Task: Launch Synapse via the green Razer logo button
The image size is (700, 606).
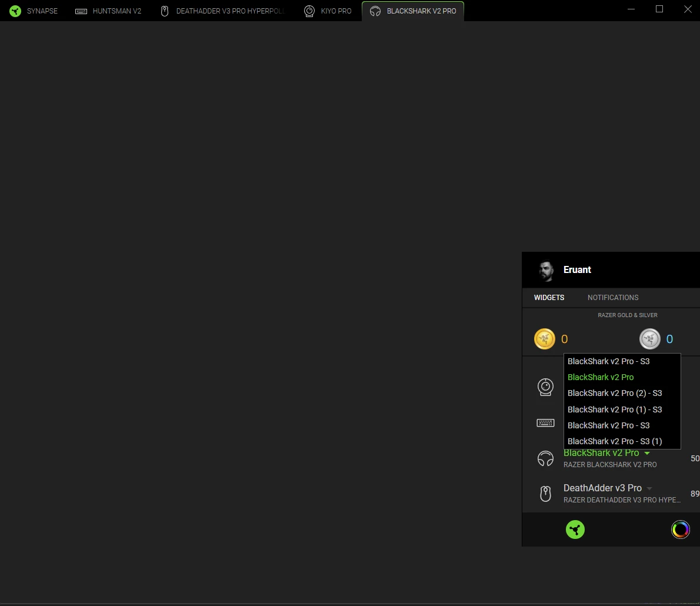Action: 575,530
